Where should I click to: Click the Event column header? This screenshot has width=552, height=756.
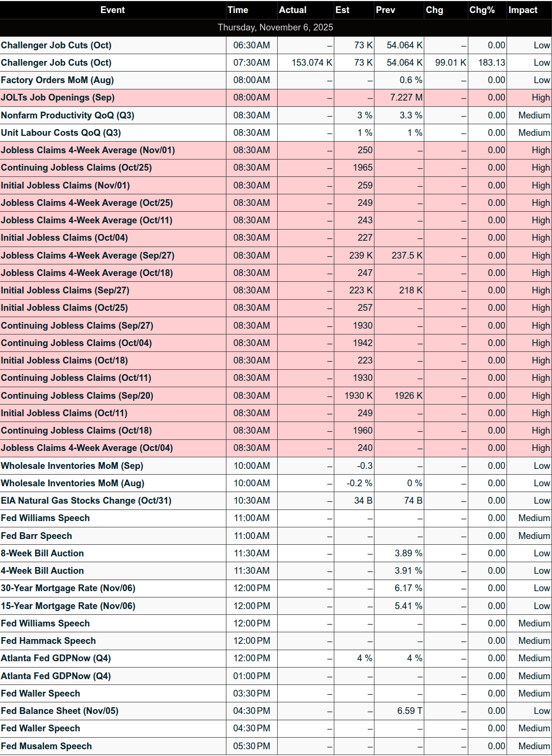pos(112,10)
